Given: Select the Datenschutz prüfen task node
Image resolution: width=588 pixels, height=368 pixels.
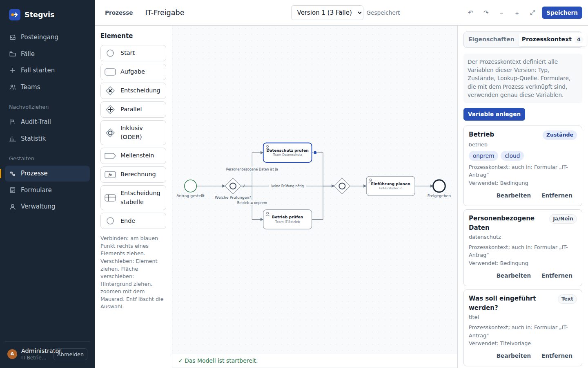Looking at the screenshot, I should tap(287, 153).
